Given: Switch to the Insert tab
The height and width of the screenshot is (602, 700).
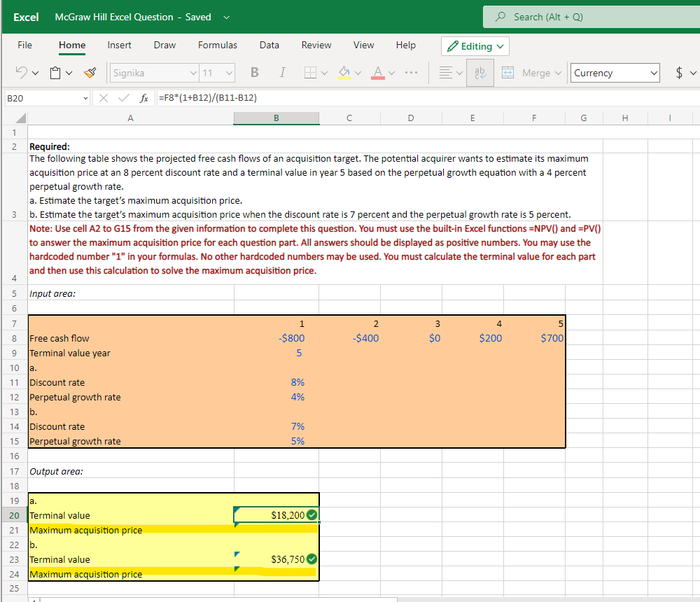Looking at the screenshot, I should [119, 45].
